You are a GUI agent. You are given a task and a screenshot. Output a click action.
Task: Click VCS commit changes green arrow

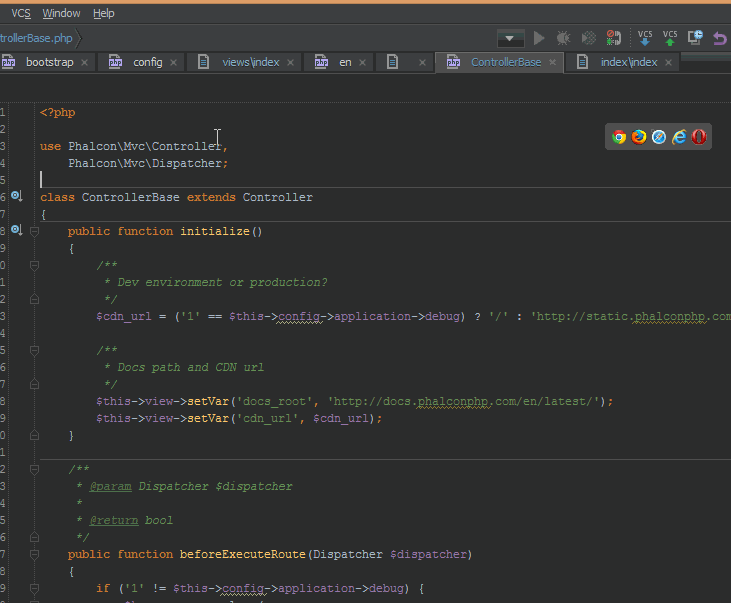click(x=670, y=38)
